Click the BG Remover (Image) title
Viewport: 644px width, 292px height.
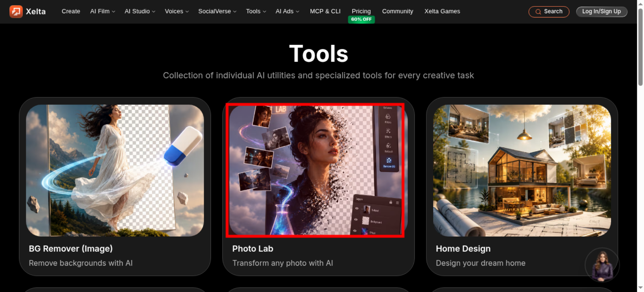pos(71,249)
